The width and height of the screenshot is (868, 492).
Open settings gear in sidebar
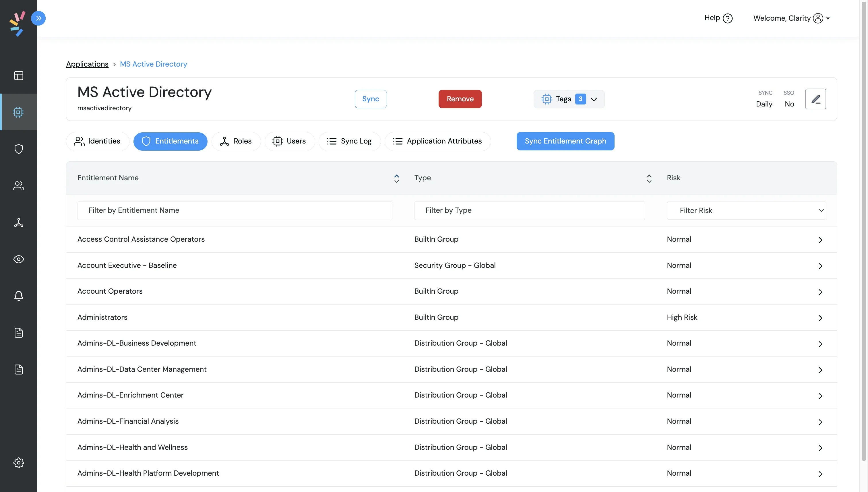coord(19,463)
